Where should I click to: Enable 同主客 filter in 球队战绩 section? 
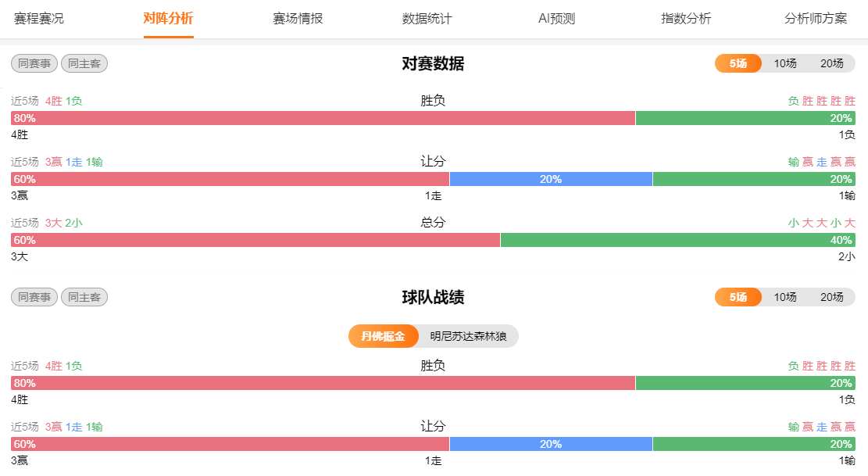click(84, 297)
